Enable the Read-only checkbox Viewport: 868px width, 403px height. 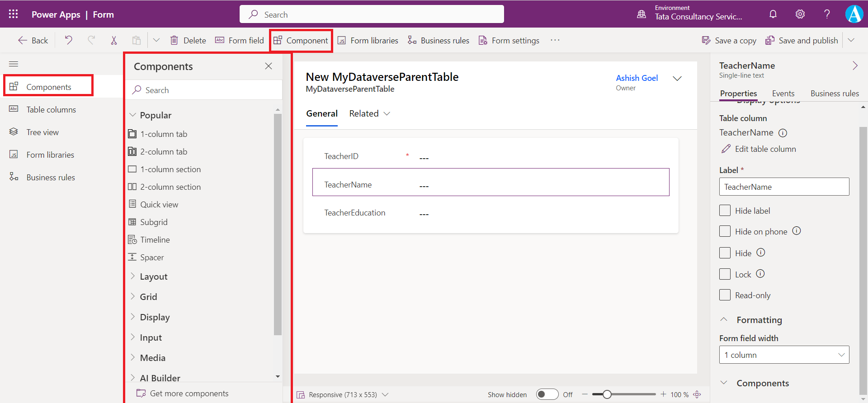pos(725,295)
